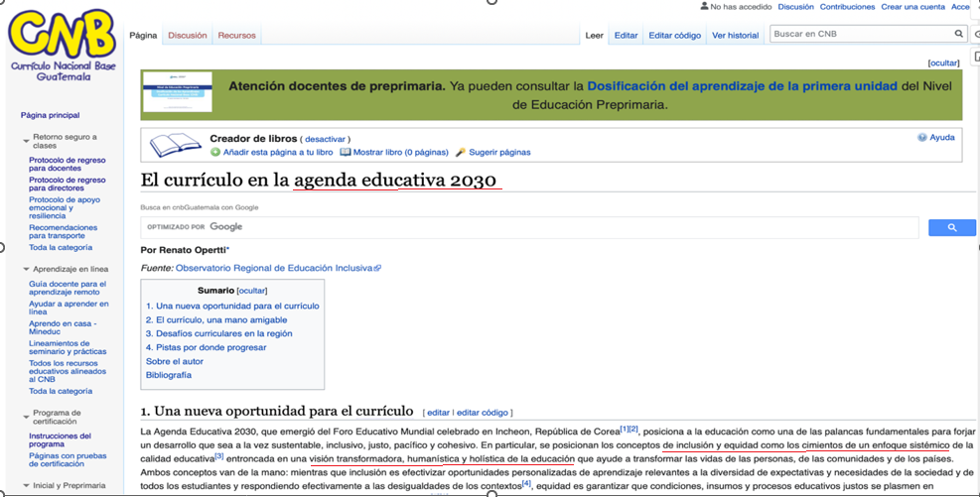
Task: Click section 1 'editar' link
Action: [x=438, y=413]
